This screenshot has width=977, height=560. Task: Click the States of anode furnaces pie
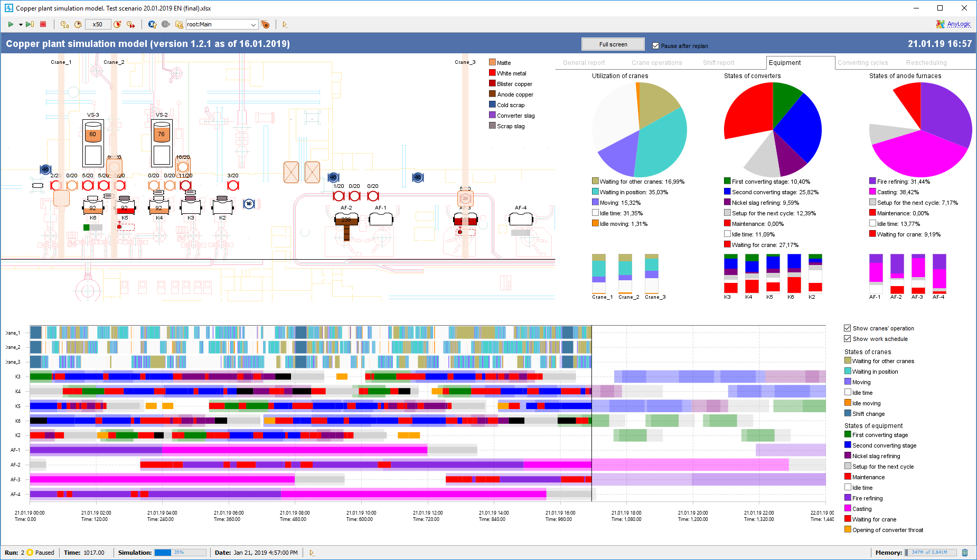[x=920, y=129]
